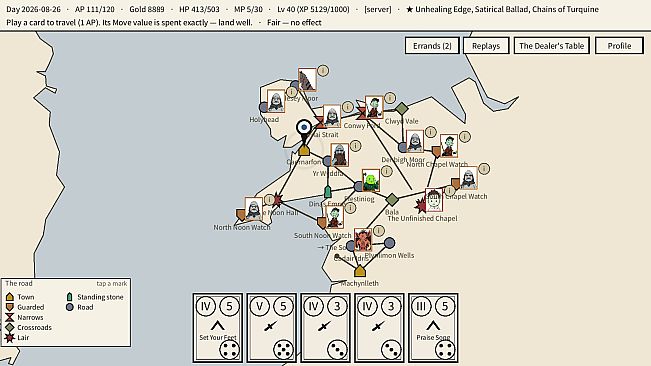This screenshot has height=366, width=651.
Task: Click the player location pin
Action: [304, 129]
